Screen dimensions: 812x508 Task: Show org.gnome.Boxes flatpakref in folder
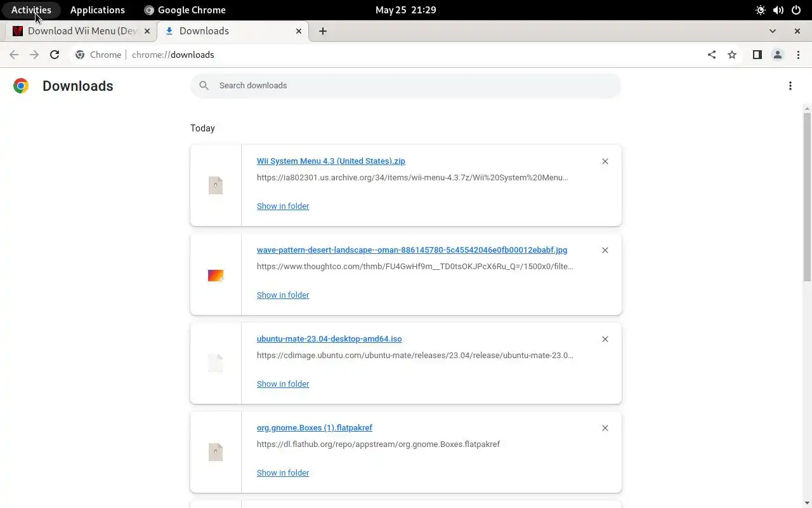pos(283,473)
